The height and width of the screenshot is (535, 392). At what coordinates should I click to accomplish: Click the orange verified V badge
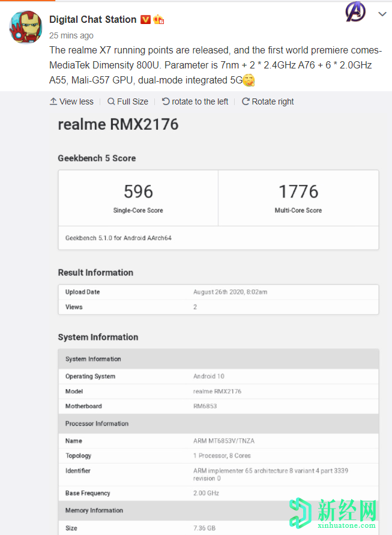pyautogui.click(x=145, y=19)
